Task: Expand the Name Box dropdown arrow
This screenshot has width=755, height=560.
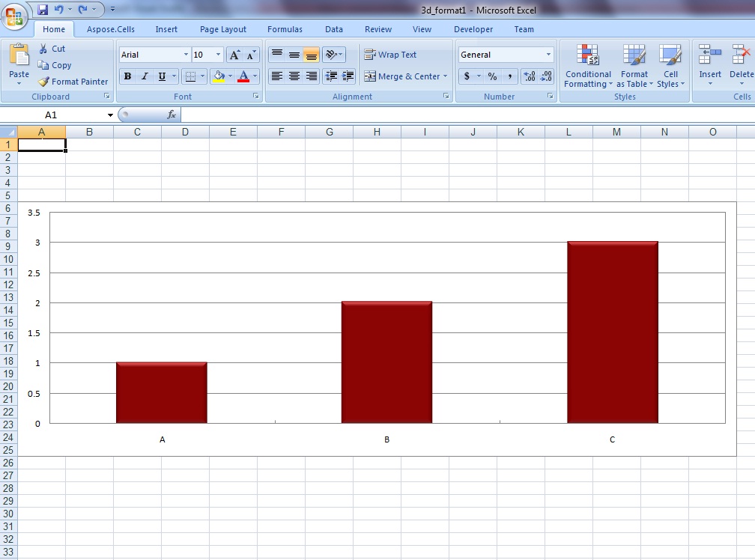Action: (x=110, y=115)
